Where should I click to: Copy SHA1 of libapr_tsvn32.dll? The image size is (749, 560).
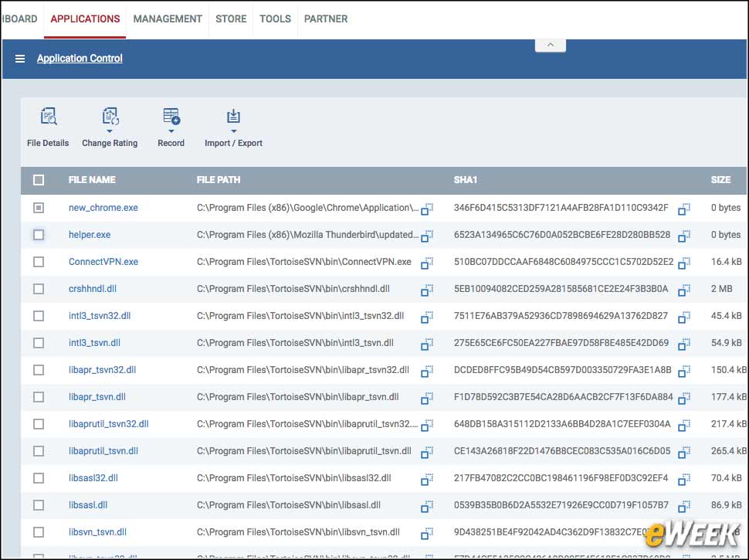[684, 371]
